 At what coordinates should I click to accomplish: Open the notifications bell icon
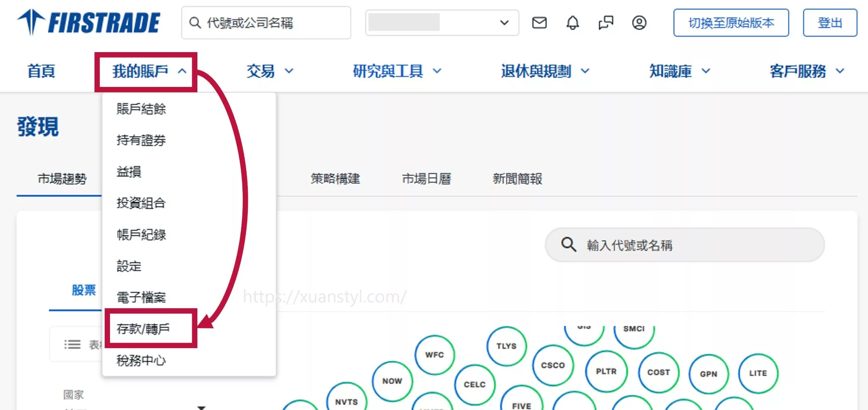click(x=573, y=22)
